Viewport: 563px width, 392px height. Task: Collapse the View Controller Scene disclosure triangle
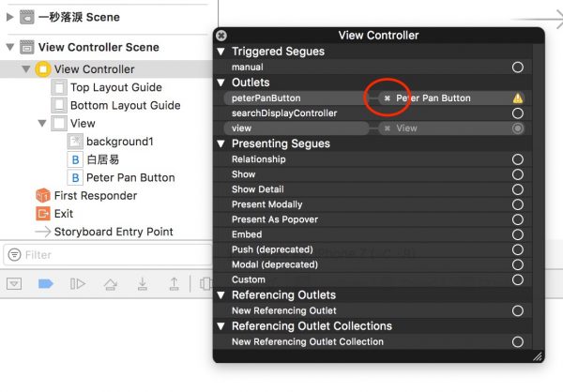(x=10, y=47)
